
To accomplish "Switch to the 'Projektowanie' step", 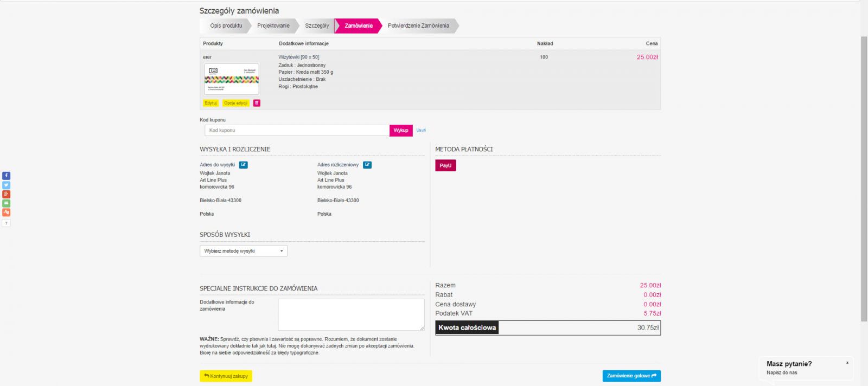I will (x=273, y=25).
